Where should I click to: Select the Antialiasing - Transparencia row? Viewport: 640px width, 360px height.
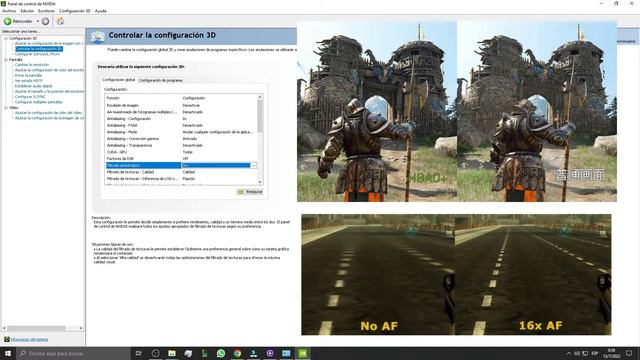click(181, 145)
